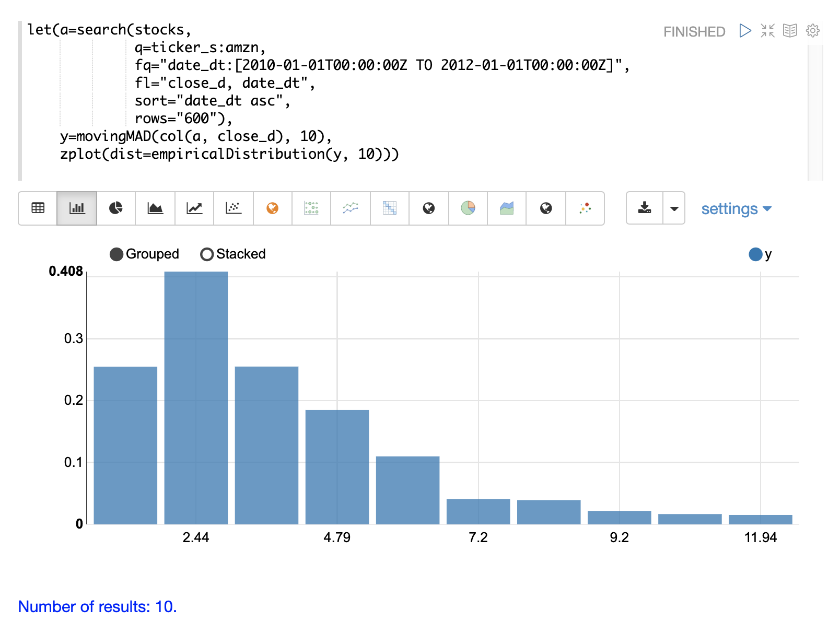Select the Stacked radio option
This screenshot has width=840, height=633.
(207, 254)
